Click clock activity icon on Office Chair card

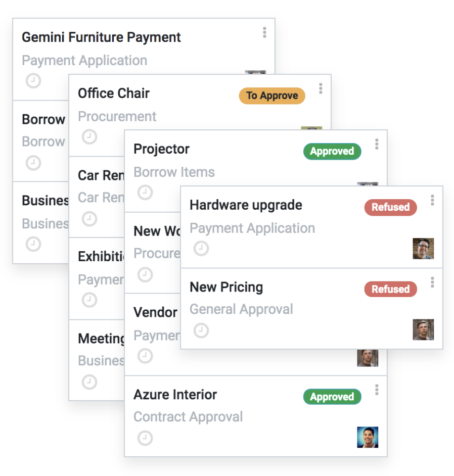click(89, 137)
